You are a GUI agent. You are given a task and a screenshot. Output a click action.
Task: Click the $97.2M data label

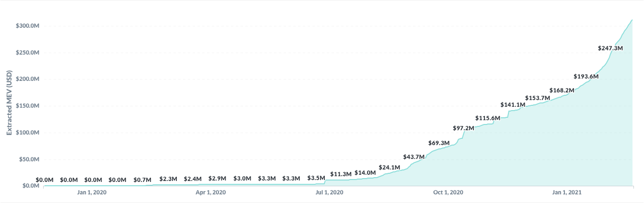[463, 128]
